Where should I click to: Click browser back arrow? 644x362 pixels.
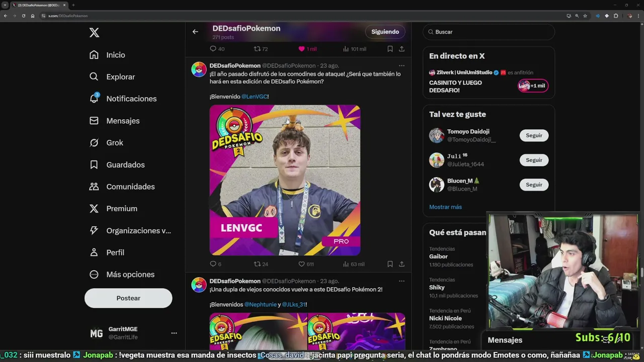[6, 16]
